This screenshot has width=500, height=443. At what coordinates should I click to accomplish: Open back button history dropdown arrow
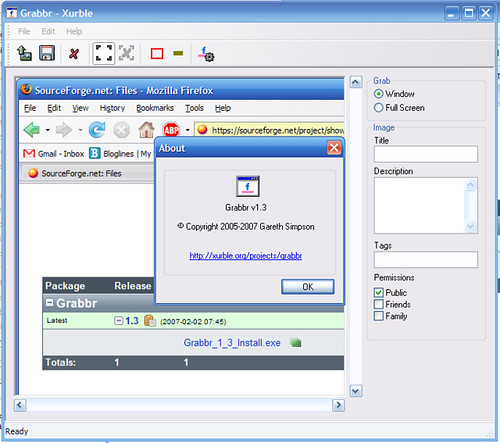point(48,130)
